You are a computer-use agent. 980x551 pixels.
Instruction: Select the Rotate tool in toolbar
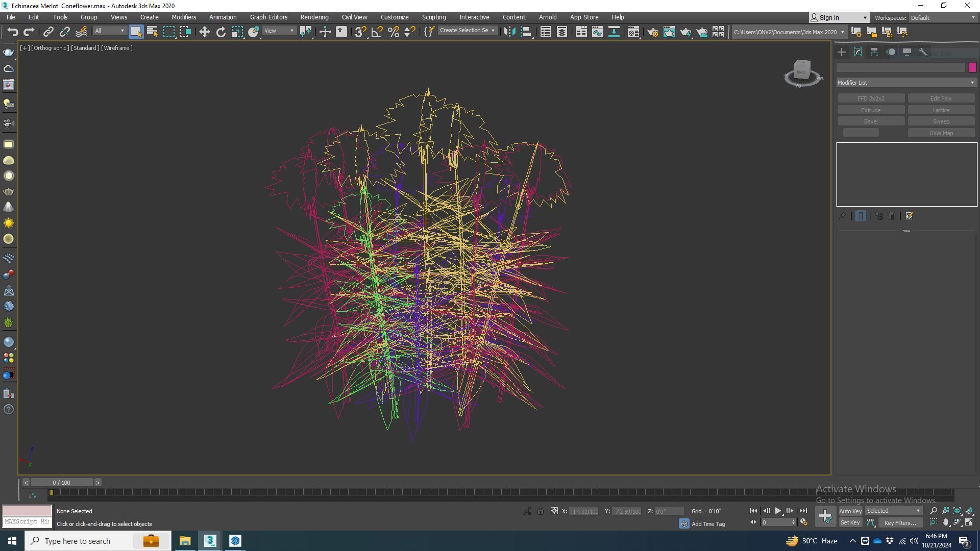[x=220, y=32]
